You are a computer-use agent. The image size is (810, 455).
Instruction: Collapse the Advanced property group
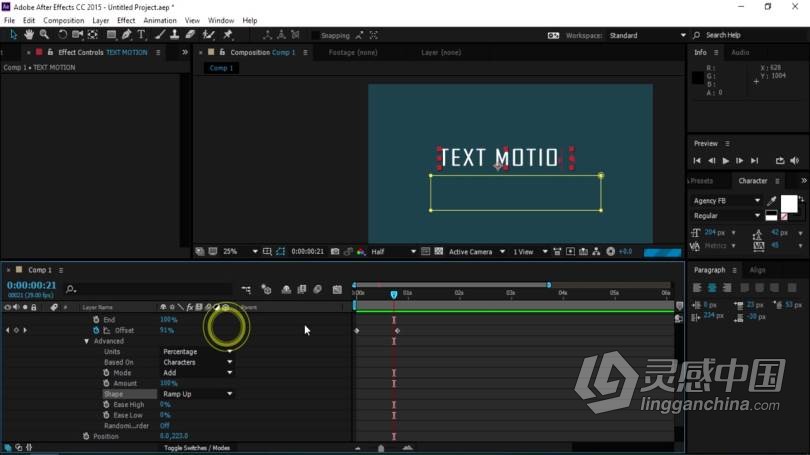click(x=87, y=341)
